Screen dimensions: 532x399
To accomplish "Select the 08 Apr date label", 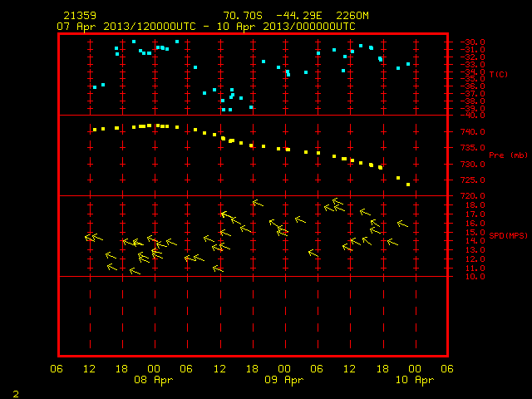I will pyautogui.click(x=153, y=380).
